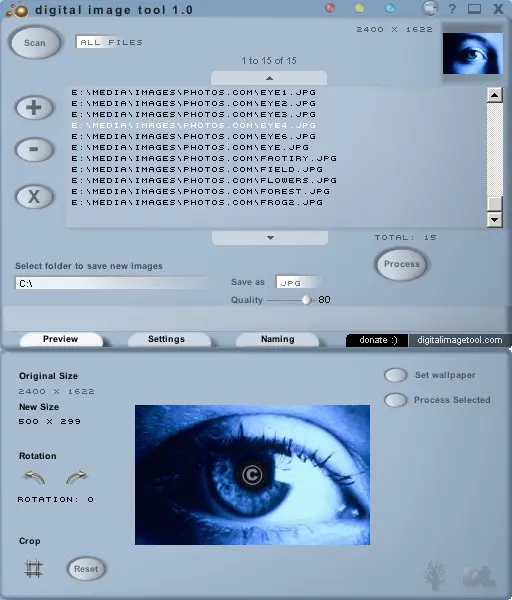Viewport: 512px width, 600px height.
Task: Click the red dot in title bar
Action: coord(330,8)
